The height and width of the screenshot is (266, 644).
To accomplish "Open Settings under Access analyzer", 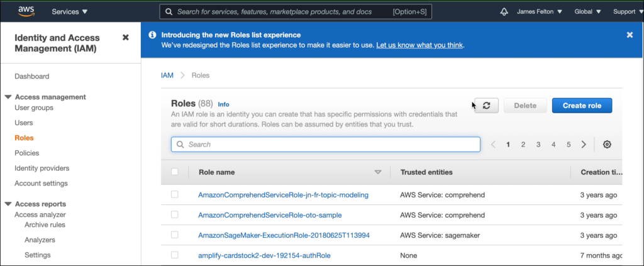I will pyautogui.click(x=37, y=255).
